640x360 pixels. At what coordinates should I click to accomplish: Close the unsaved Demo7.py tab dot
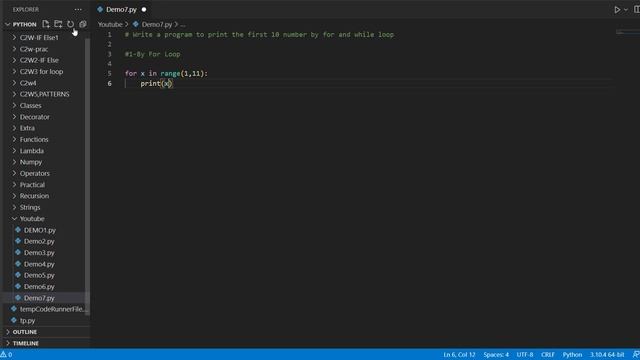pyautogui.click(x=144, y=9)
